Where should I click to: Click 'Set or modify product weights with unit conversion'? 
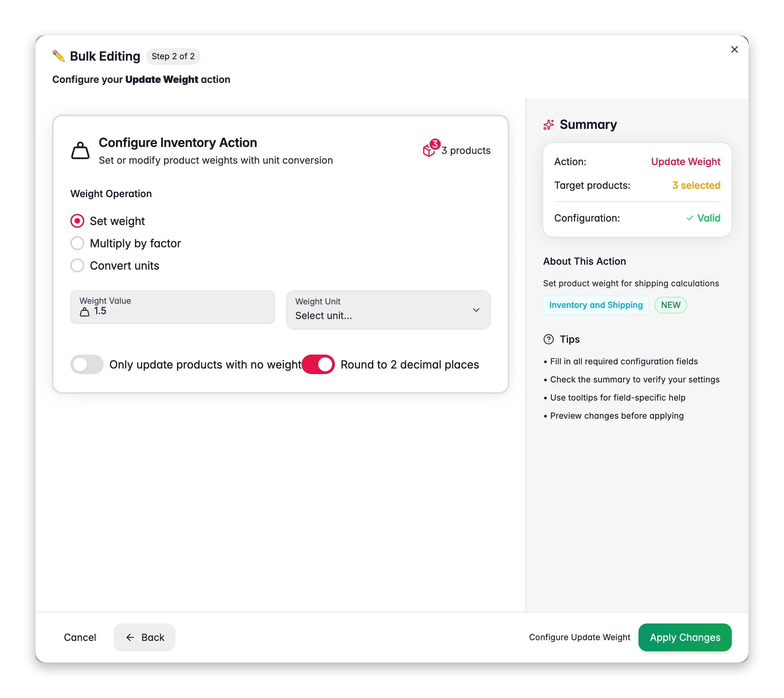pyautogui.click(x=215, y=161)
